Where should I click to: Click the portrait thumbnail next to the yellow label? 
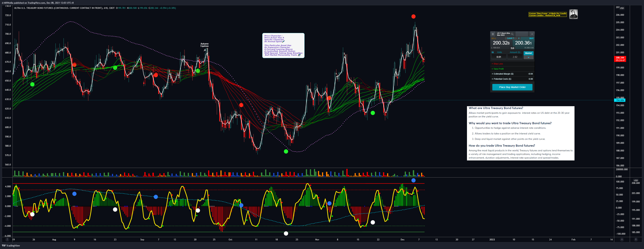point(574,14)
